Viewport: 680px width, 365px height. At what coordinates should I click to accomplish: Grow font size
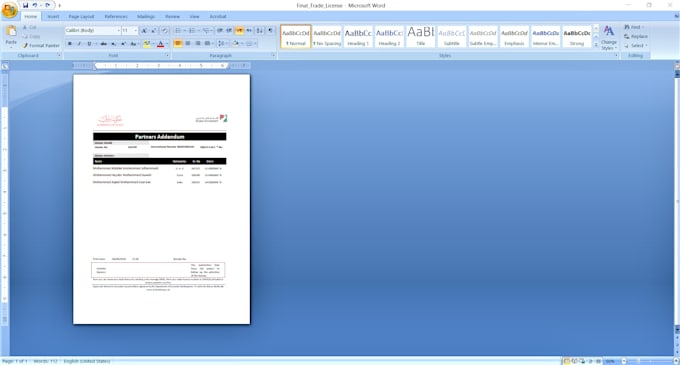point(144,31)
